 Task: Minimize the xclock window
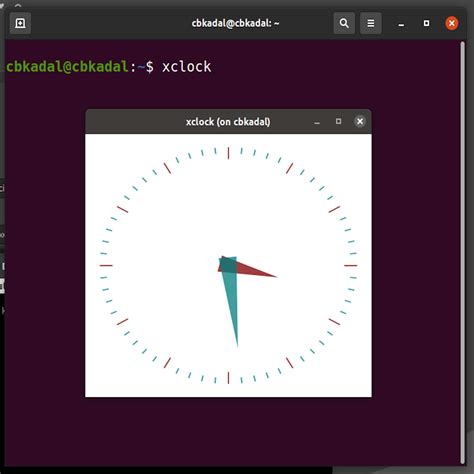[317, 122]
